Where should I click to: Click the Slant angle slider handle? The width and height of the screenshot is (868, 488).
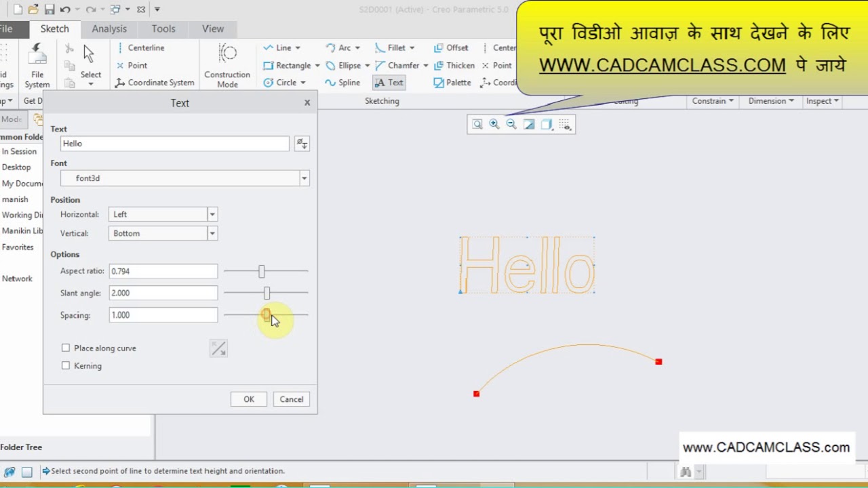267,293
